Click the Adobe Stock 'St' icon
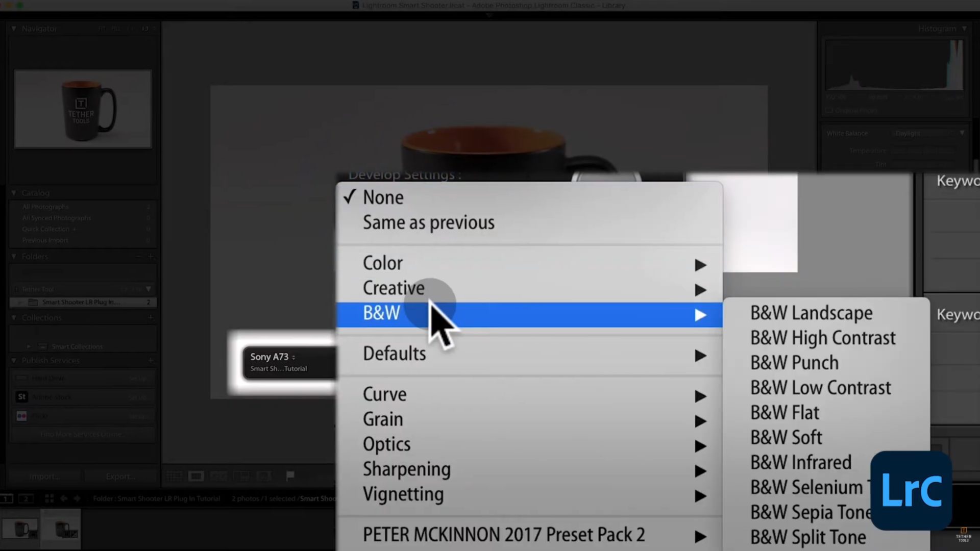 (21, 396)
